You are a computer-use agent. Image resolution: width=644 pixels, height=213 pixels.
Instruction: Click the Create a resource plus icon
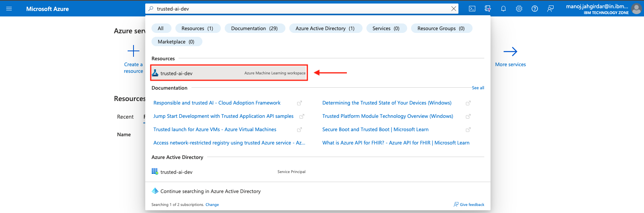coord(133,51)
